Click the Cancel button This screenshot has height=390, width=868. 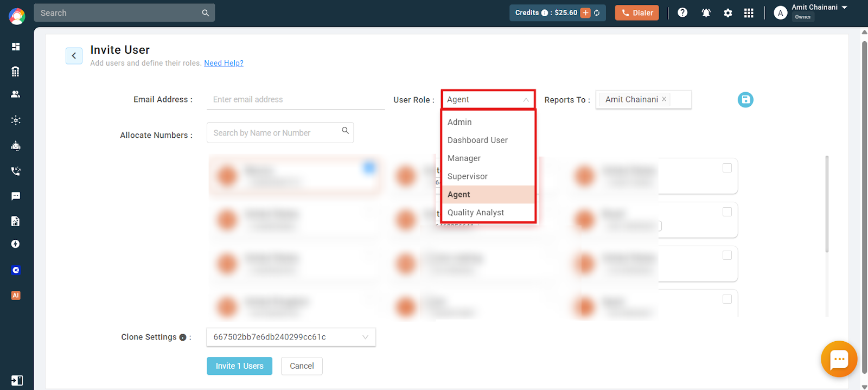pos(302,366)
